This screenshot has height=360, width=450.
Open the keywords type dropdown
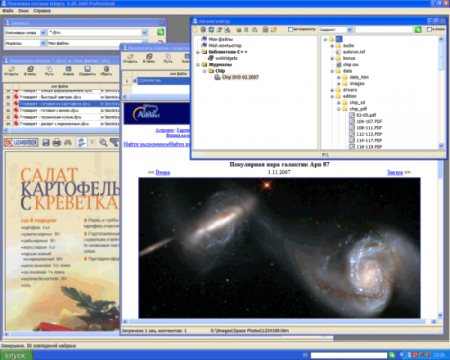tap(43, 33)
